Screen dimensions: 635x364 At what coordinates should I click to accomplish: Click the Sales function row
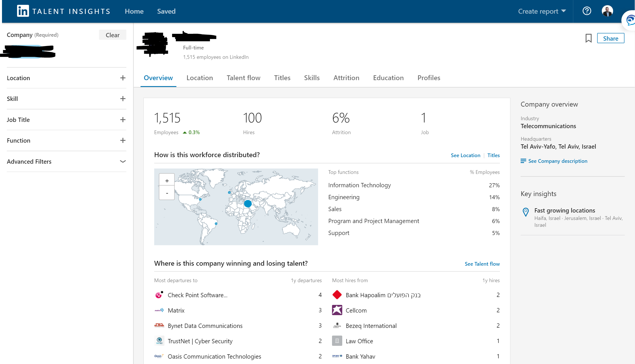click(x=414, y=209)
